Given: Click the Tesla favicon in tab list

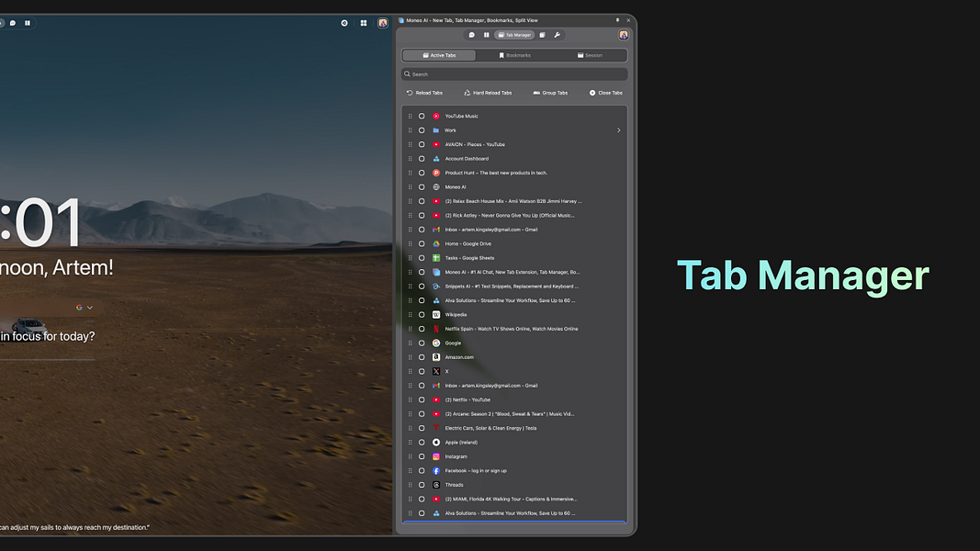Looking at the screenshot, I should pos(436,428).
